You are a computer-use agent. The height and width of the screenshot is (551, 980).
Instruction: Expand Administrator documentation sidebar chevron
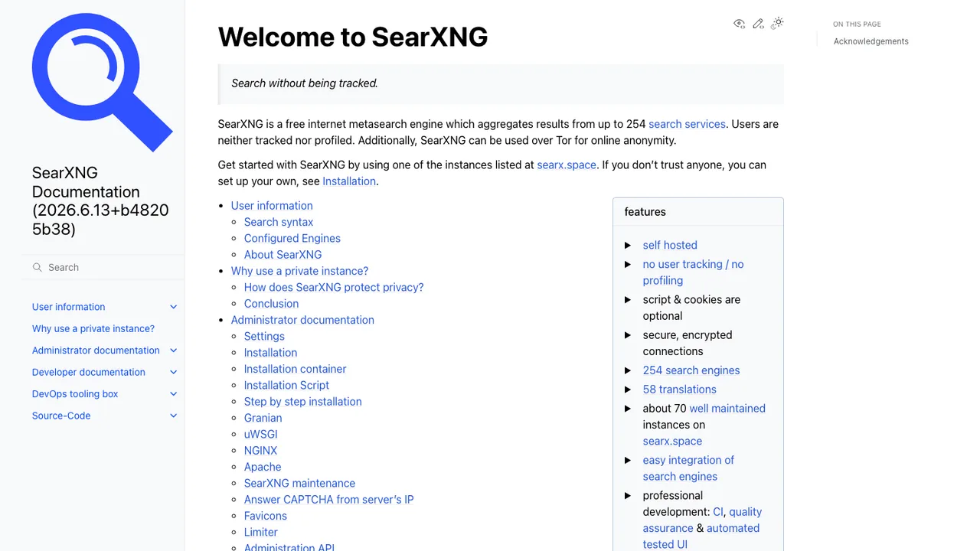click(x=173, y=350)
